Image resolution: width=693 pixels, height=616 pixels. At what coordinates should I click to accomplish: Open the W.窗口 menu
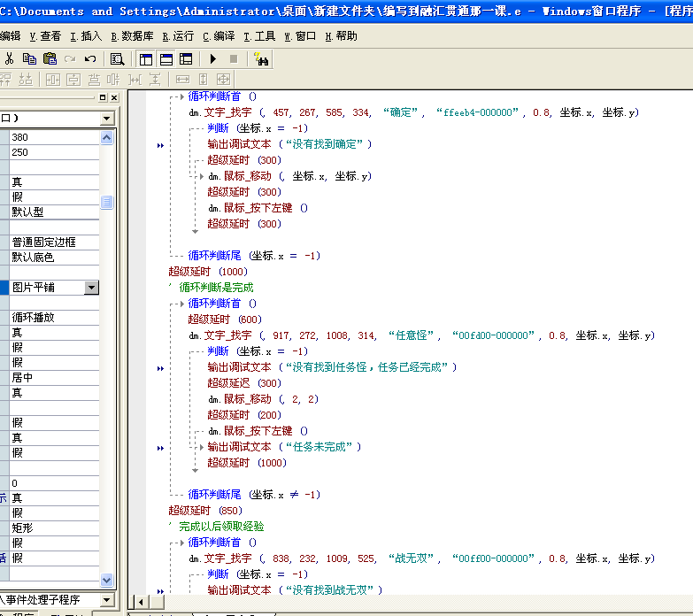[x=300, y=35]
